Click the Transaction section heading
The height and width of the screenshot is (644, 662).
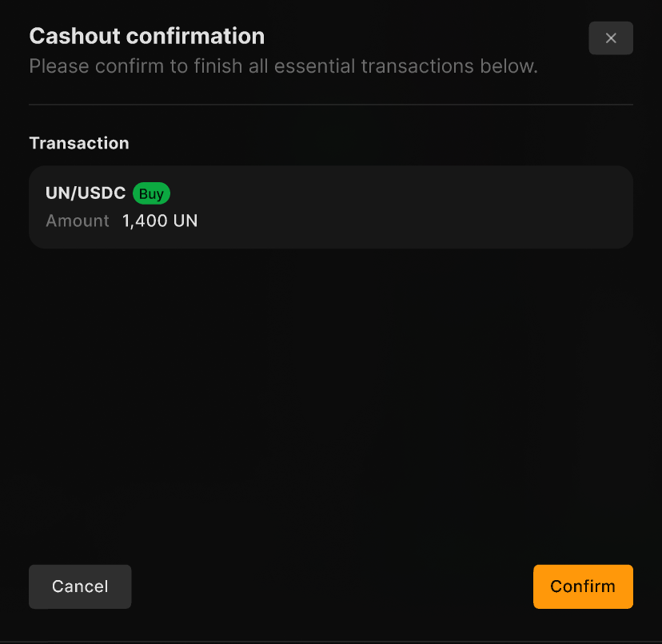point(79,143)
